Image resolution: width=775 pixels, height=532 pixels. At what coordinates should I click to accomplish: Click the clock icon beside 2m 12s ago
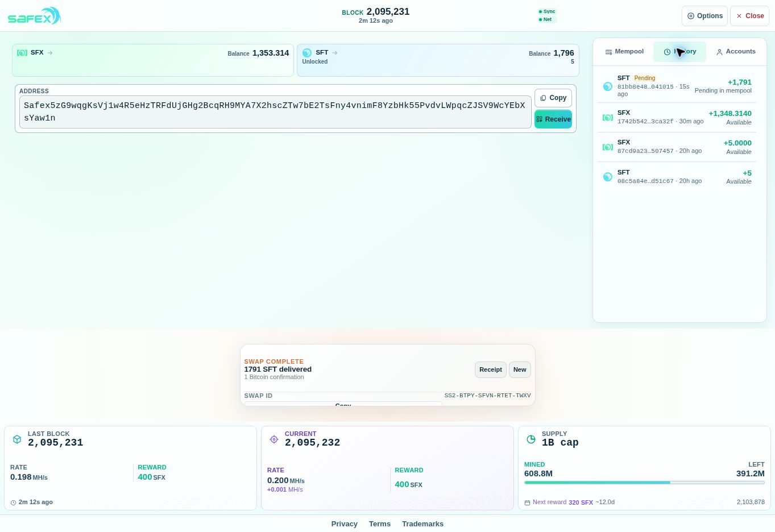pos(14,502)
